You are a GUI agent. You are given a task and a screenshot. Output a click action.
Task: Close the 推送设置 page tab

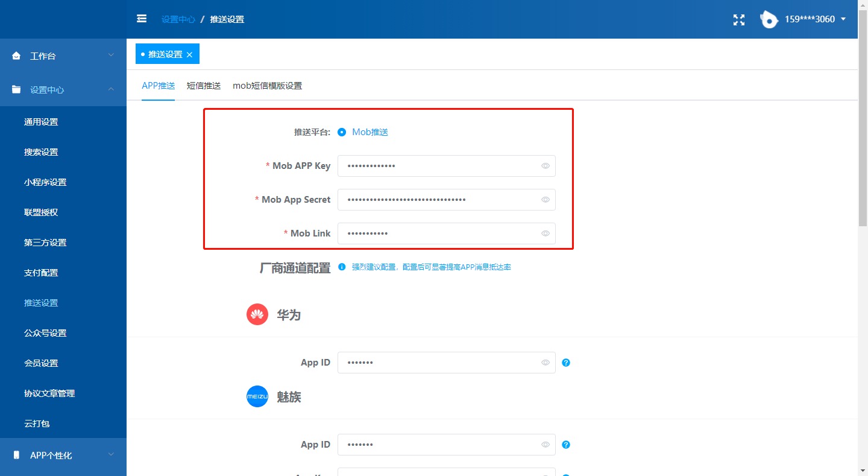(x=189, y=54)
